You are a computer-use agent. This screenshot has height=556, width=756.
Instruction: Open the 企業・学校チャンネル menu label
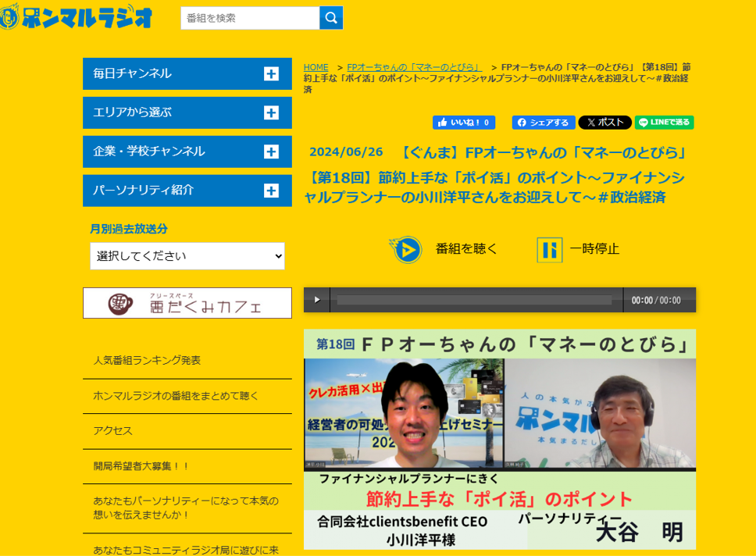tap(149, 151)
